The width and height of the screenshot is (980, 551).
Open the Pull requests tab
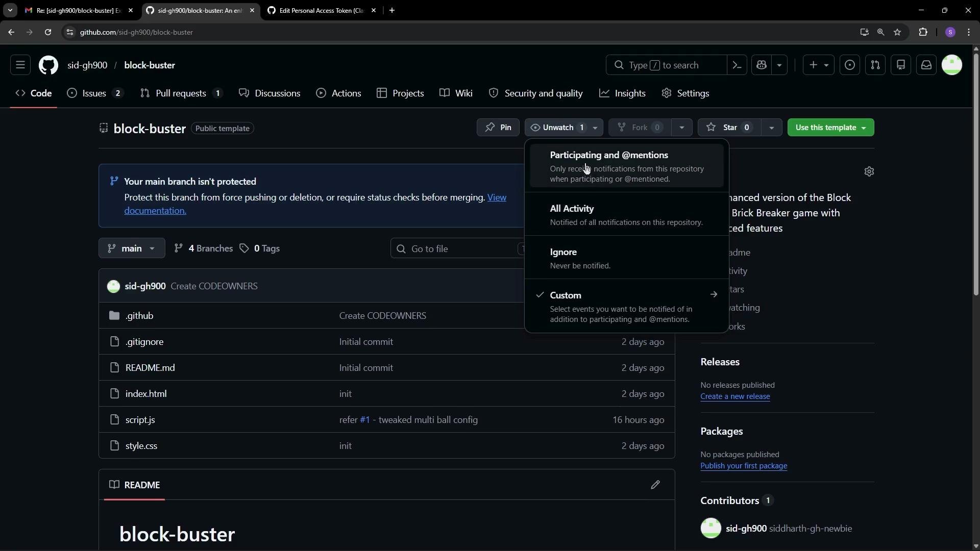(181, 93)
